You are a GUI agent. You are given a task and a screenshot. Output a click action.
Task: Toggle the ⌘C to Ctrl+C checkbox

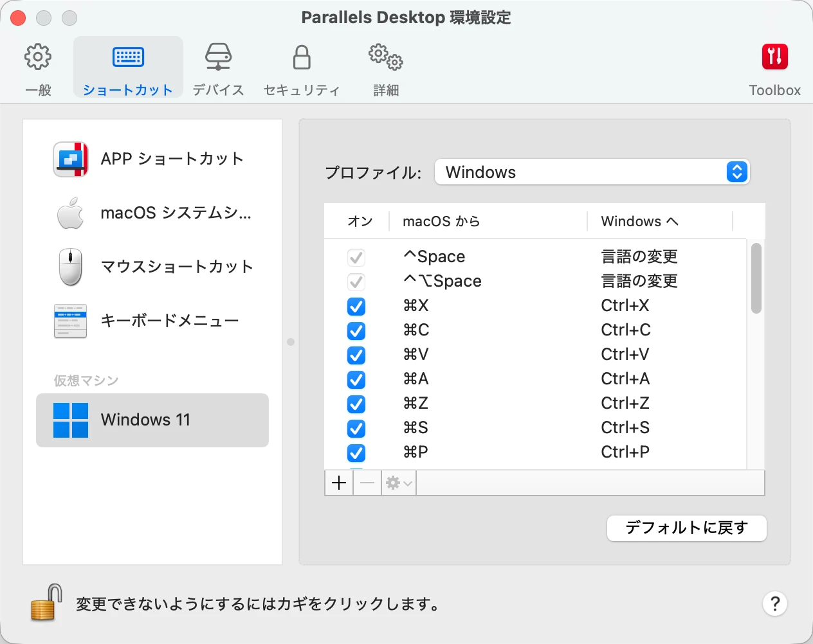(356, 331)
